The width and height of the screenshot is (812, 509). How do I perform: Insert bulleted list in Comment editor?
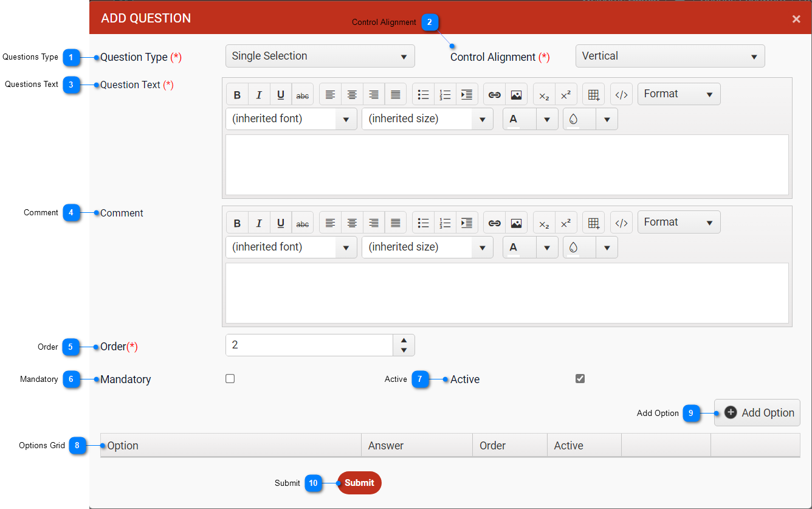pos(424,223)
